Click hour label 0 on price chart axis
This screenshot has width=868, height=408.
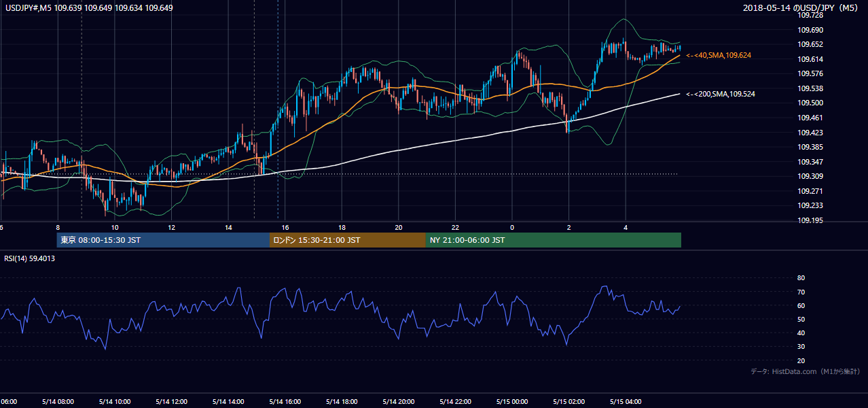click(512, 227)
